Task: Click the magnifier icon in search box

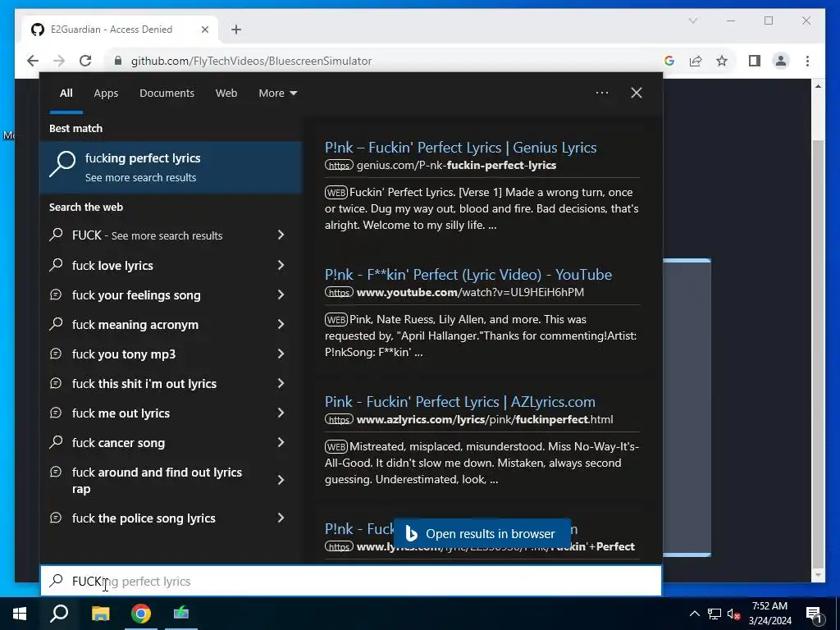Action: 57,581
